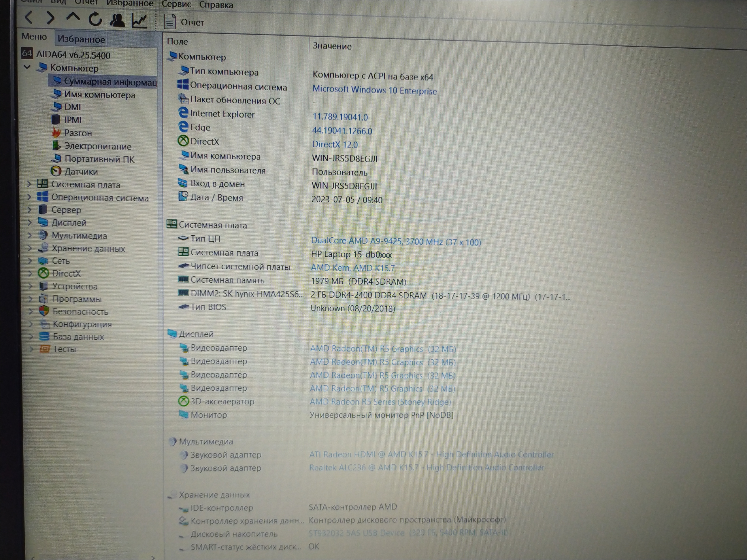Click the База данных database icon
The width and height of the screenshot is (747, 560).
tap(44, 336)
